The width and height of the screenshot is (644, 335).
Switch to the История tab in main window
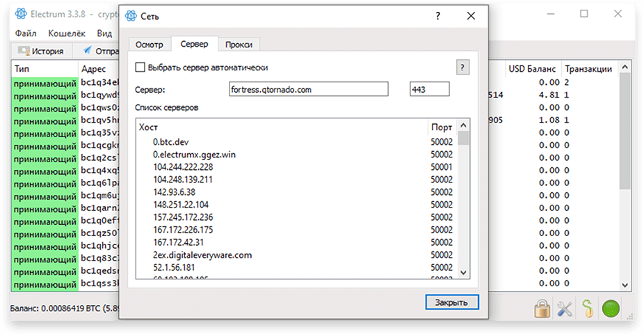click(x=41, y=51)
